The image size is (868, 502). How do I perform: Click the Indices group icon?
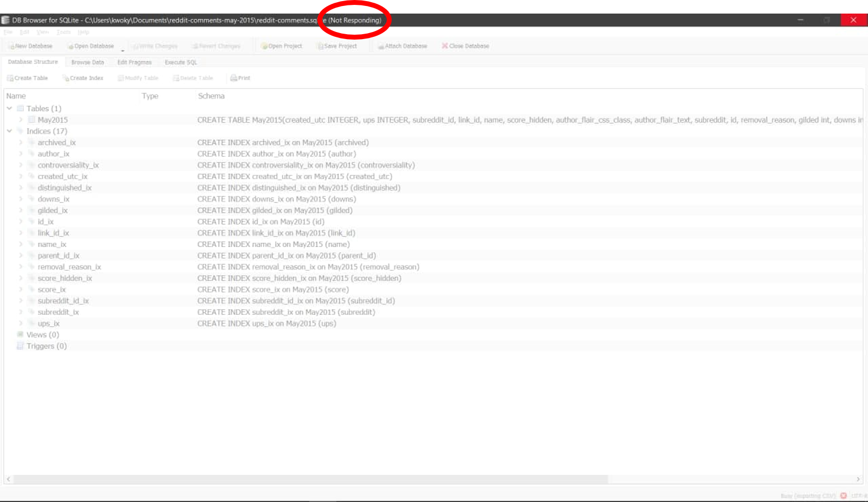(21, 131)
